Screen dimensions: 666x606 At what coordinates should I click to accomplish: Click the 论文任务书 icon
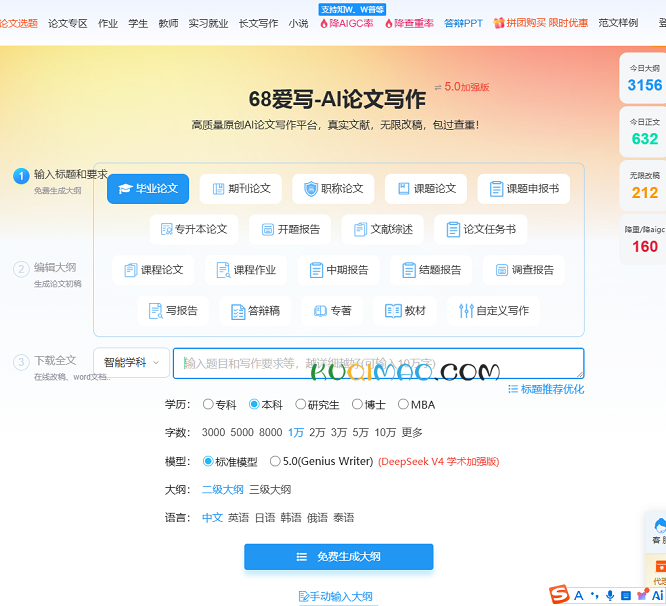pos(453,229)
